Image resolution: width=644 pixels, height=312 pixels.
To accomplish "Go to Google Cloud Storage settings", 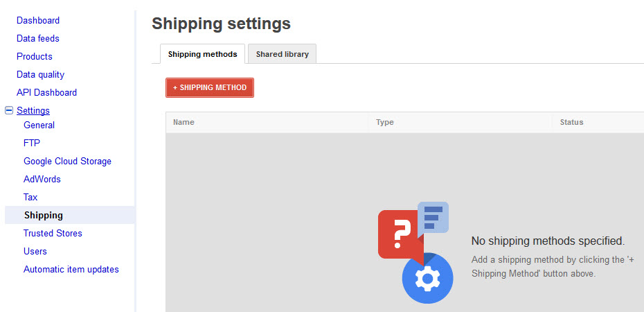I will click(x=67, y=161).
